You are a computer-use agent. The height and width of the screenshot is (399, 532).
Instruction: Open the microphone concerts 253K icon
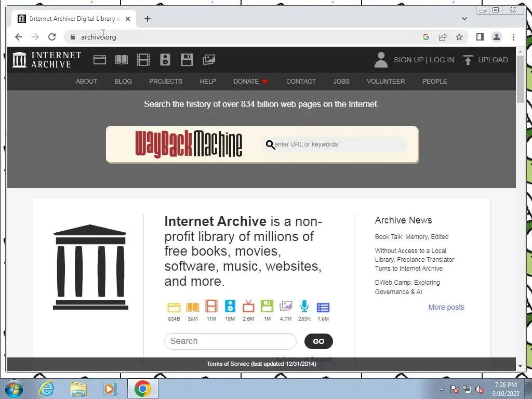point(304,306)
